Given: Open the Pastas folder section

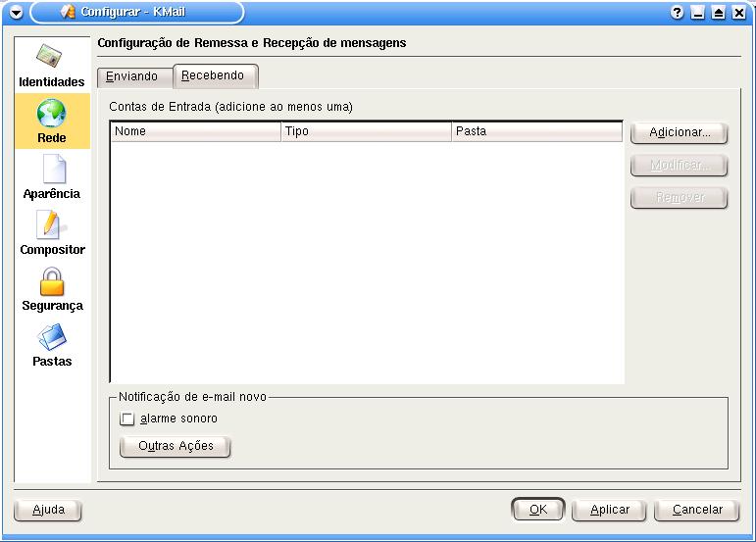Looking at the screenshot, I should (x=51, y=344).
